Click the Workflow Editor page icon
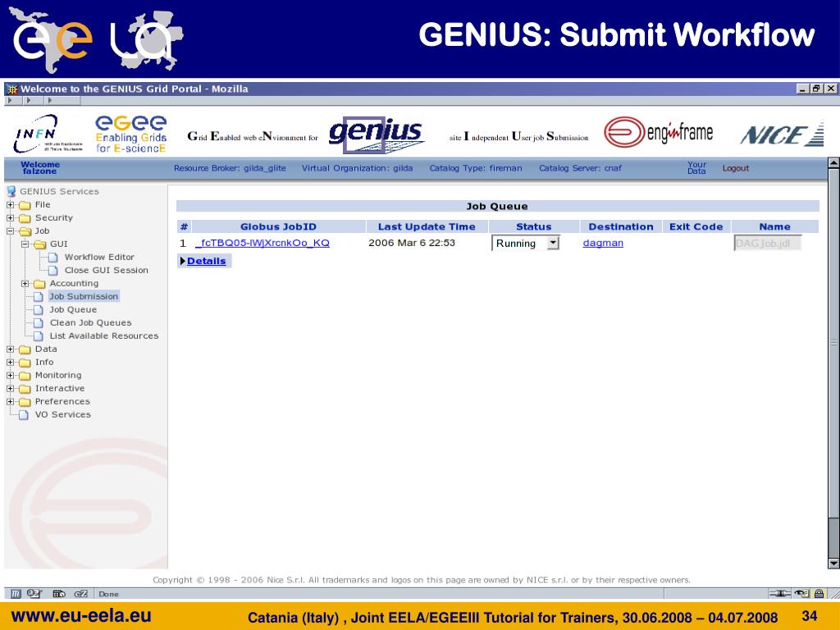The height and width of the screenshot is (630, 840). click(53, 257)
